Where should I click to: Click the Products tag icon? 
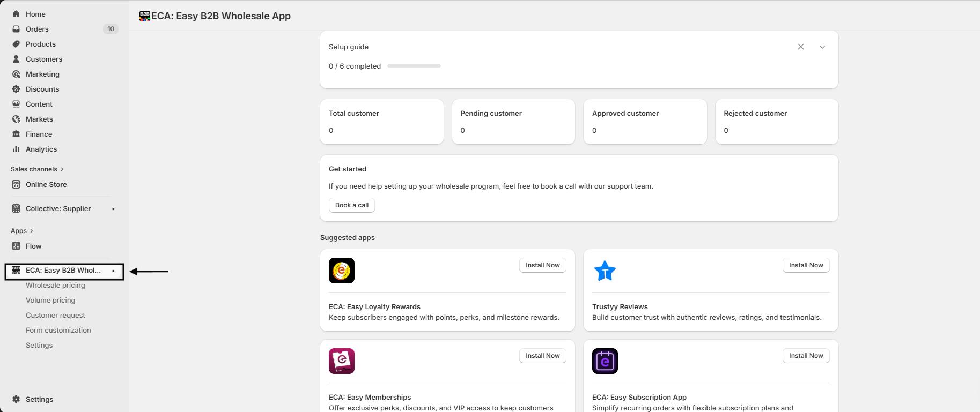click(x=16, y=44)
